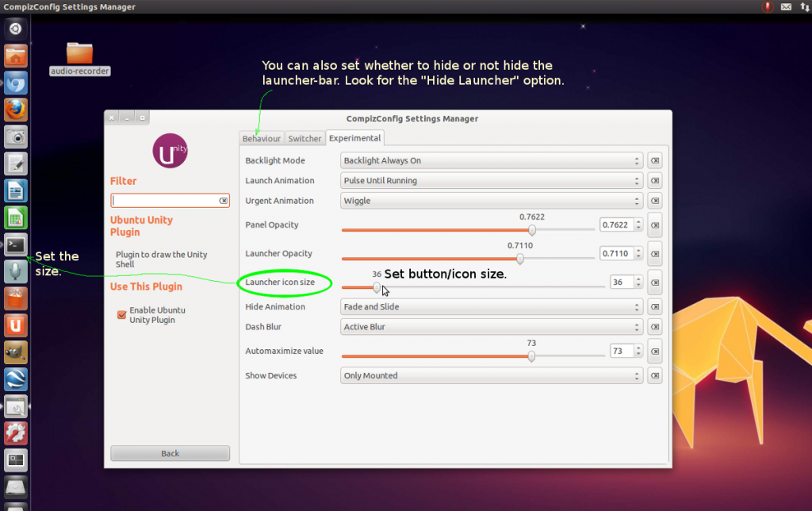Click the red microphone indicator in top panel
Image resolution: width=812 pixels, height=511 pixels.
point(768,6)
